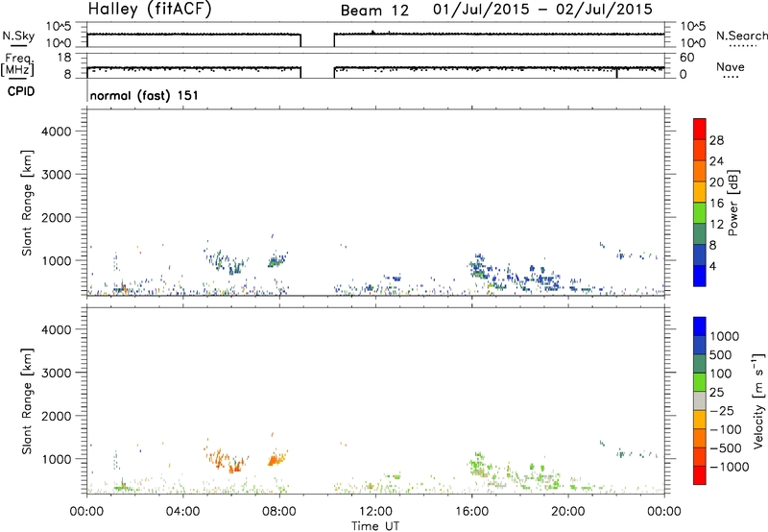Click the 08:00 time tick label
This screenshot has height=532, width=768.
(279, 512)
